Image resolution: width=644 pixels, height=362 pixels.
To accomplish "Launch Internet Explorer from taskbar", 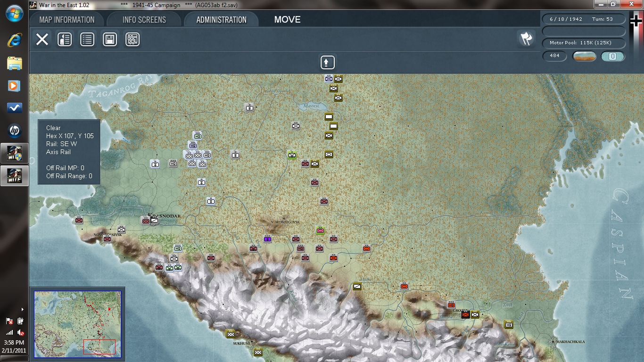I will pos(14,40).
